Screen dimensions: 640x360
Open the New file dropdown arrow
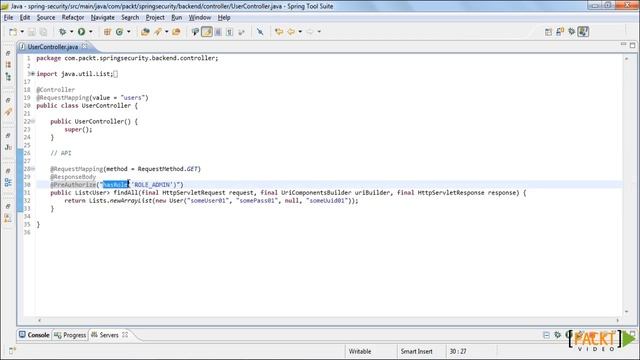pyautogui.click(x=22, y=32)
